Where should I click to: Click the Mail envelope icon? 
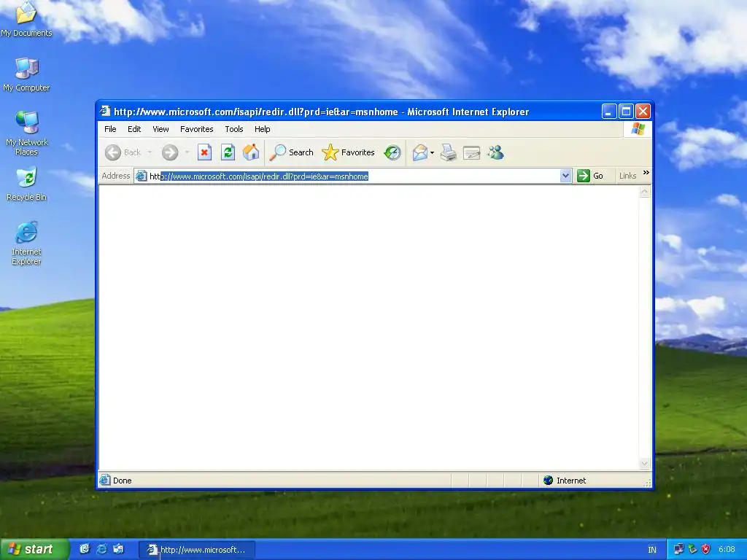click(x=419, y=152)
